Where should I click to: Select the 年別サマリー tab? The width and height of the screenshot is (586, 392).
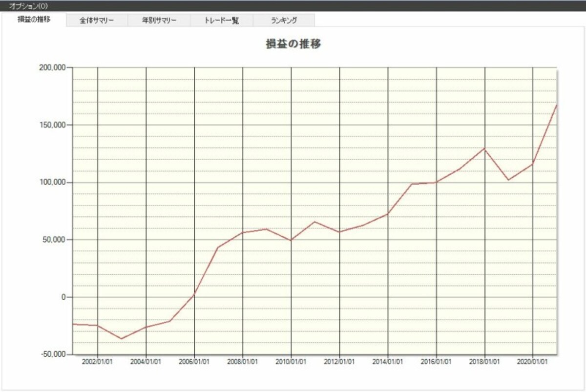(159, 21)
